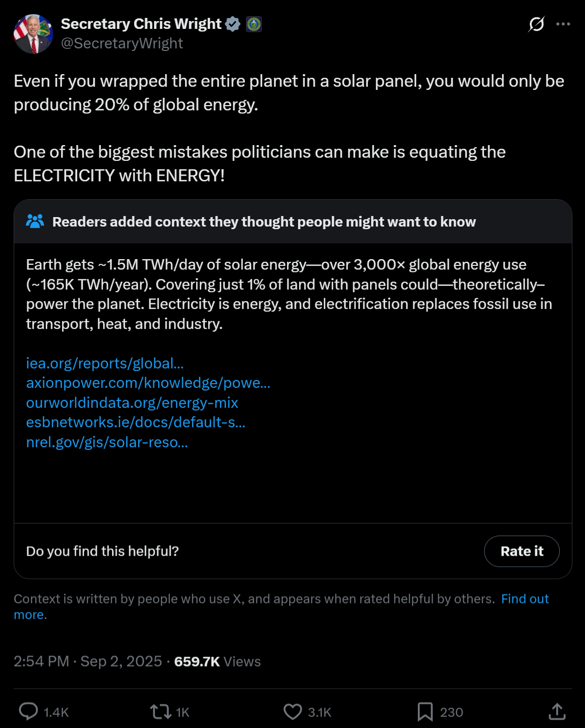Click the blue verified checkmark badge
Image resolution: width=585 pixels, height=728 pixels.
click(233, 24)
